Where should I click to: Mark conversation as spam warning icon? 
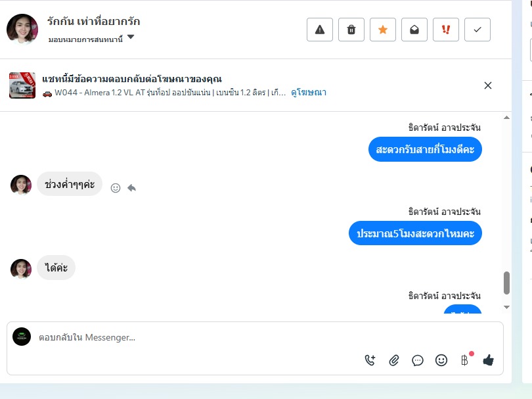[320, 30]
